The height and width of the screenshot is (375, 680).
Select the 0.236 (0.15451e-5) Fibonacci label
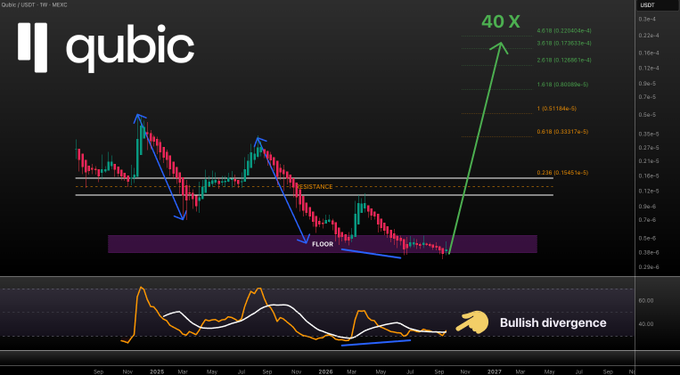point(562,173)
